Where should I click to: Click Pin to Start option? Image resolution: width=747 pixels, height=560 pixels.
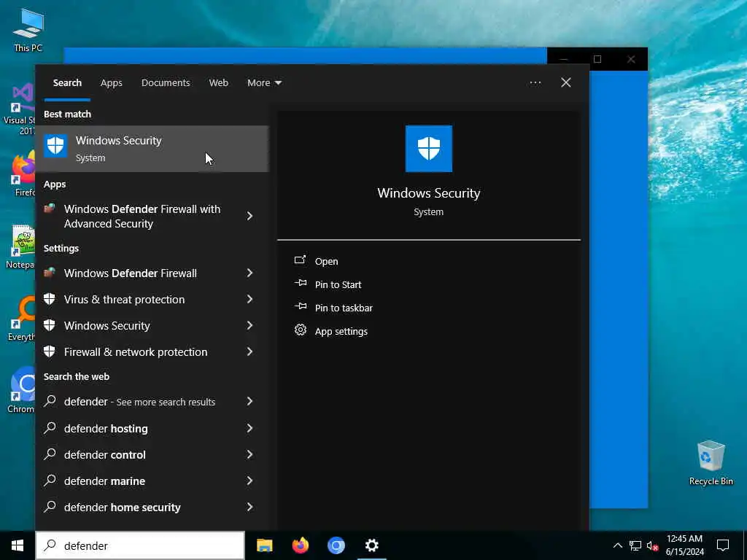click(338, 285)
